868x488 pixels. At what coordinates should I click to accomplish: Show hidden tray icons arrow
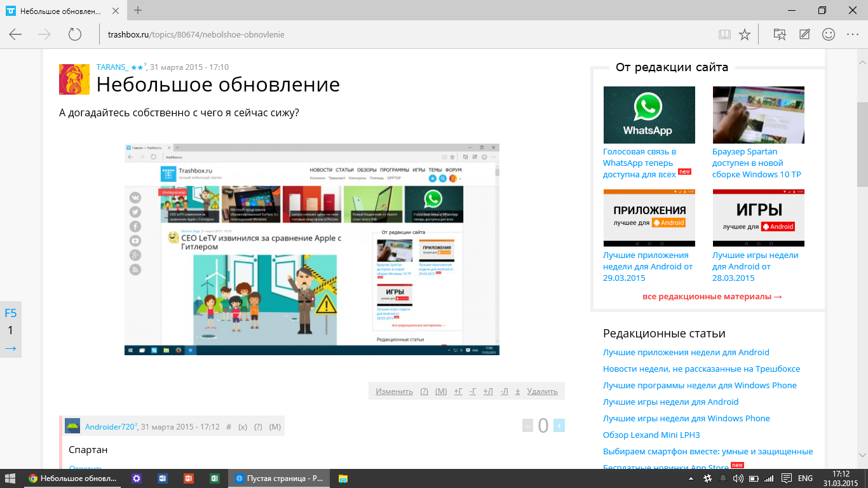[691, 478]
